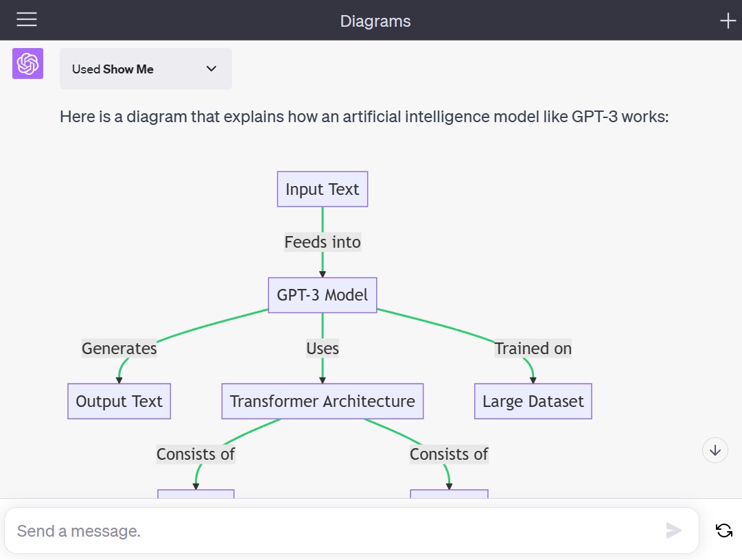The width and height of the screenshot is (742, 560).
Task: Open the hamburger sidebar menu
Action: (x=27, y=20)
